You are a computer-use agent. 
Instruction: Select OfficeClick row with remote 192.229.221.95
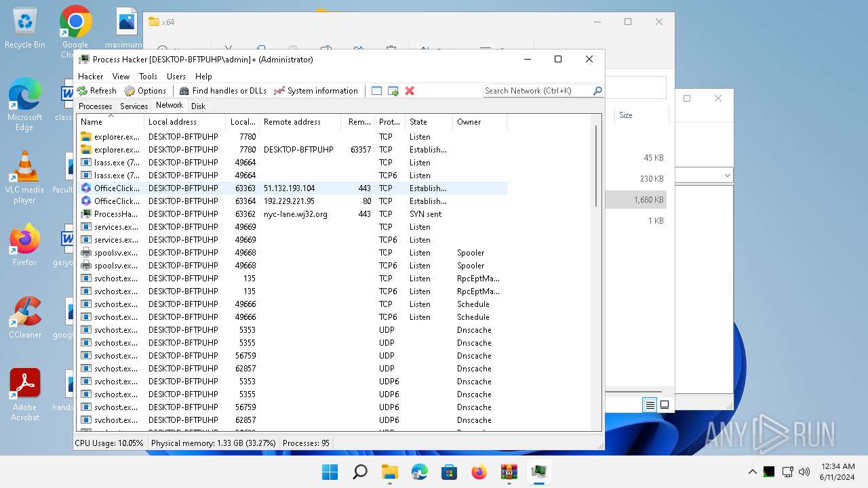[x=292, y=201]
